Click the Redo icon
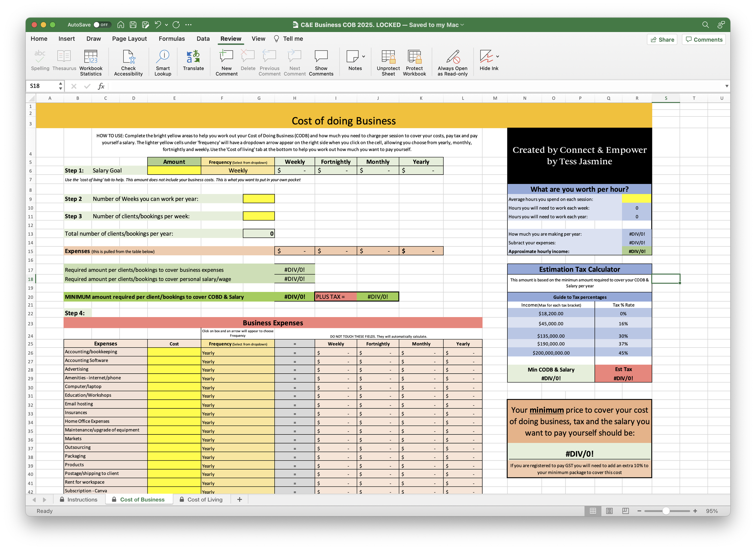The image size is (756, 550). click(176, 25)
